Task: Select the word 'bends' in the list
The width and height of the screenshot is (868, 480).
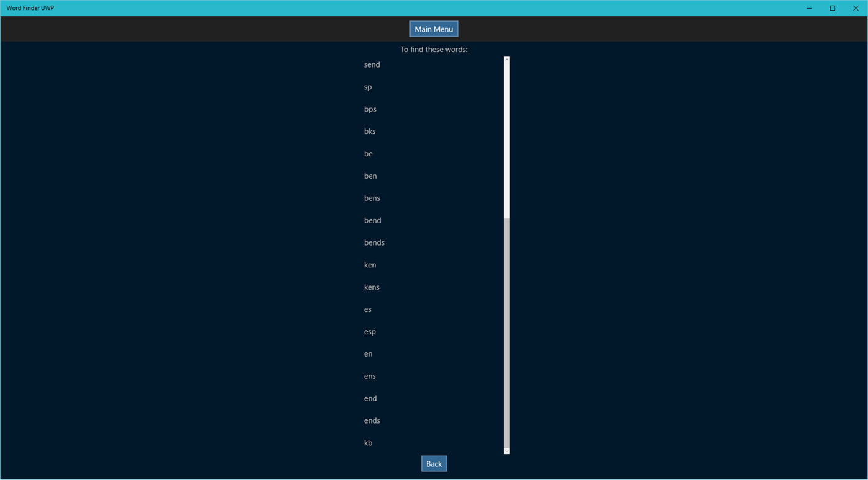Action: pyautogui.click(x=374, y=242)
